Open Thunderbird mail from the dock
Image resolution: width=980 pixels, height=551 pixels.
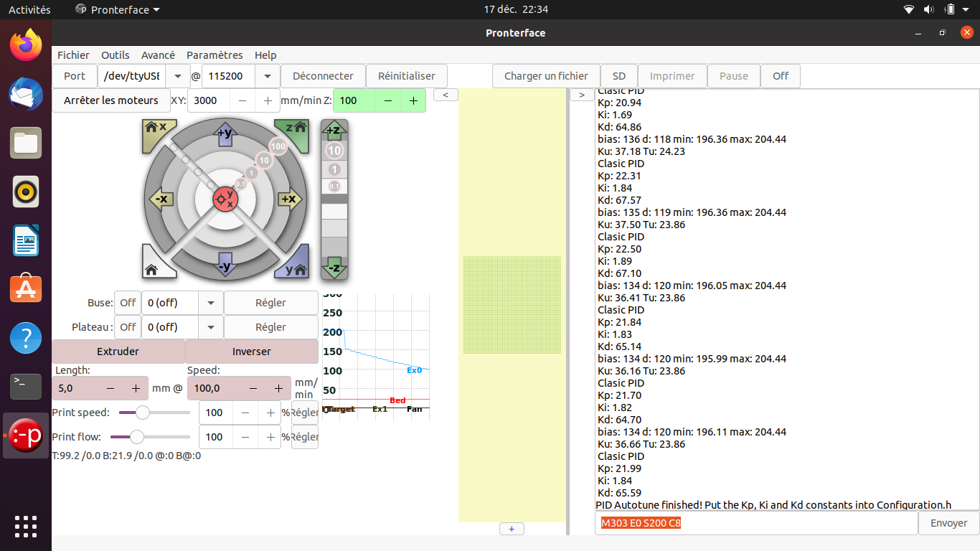tap(26, 94)
